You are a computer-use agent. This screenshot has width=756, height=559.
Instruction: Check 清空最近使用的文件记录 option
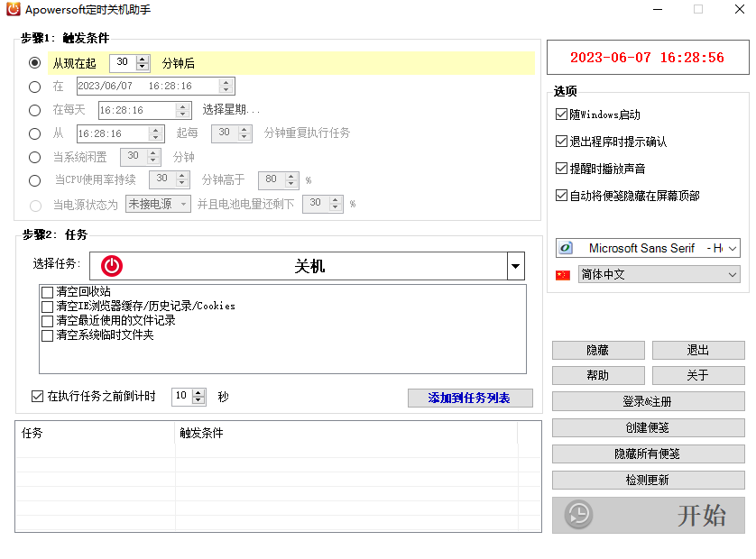(x=47, y=321)
